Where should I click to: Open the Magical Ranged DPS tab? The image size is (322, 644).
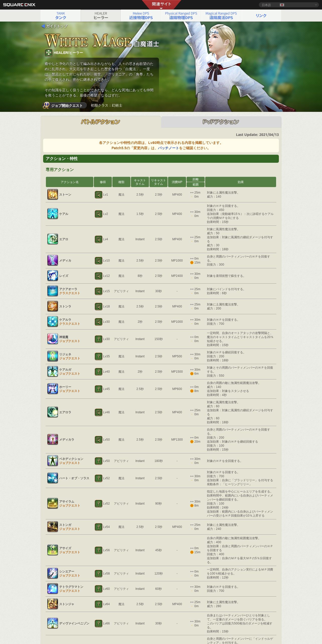click(221, 16)
